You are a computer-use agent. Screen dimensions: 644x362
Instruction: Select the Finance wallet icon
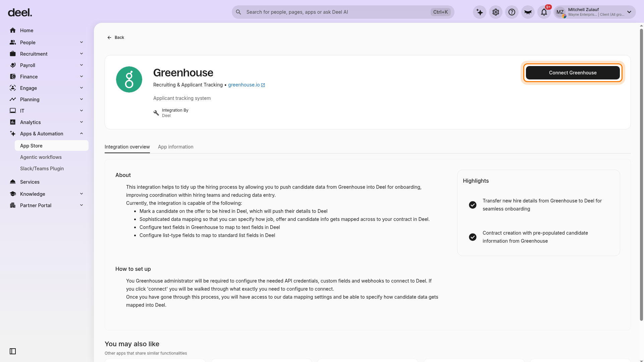tap(13, 77)
